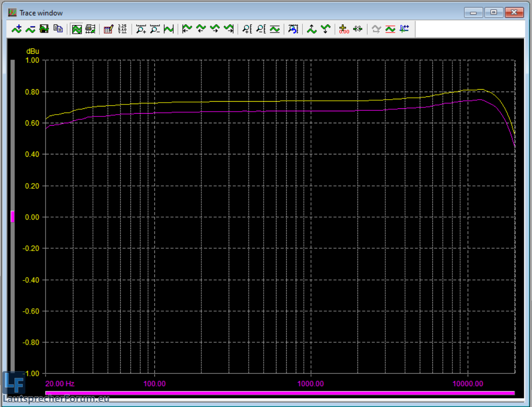Toggle the trace limit lines icon in red
The image size is (532, 407).
pos(390,29)
